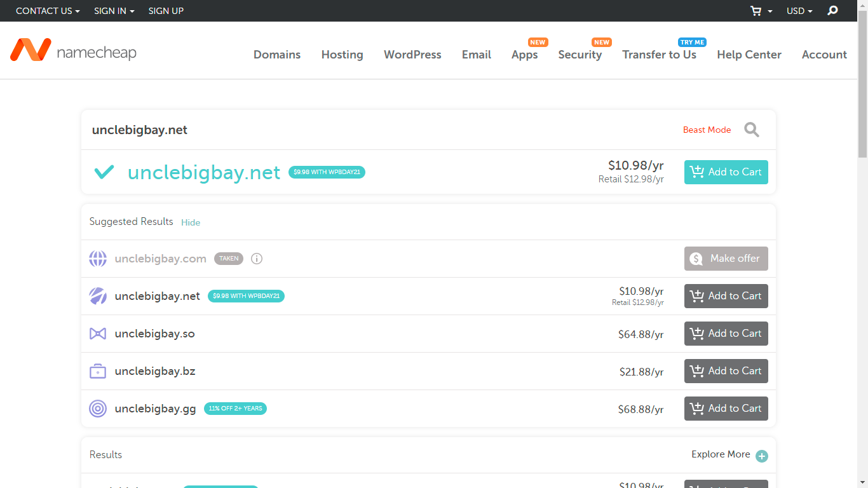Click the WPBDAY21 promo badge in featured result
This screenshot has height=488, width=868.
click(327, 172)
